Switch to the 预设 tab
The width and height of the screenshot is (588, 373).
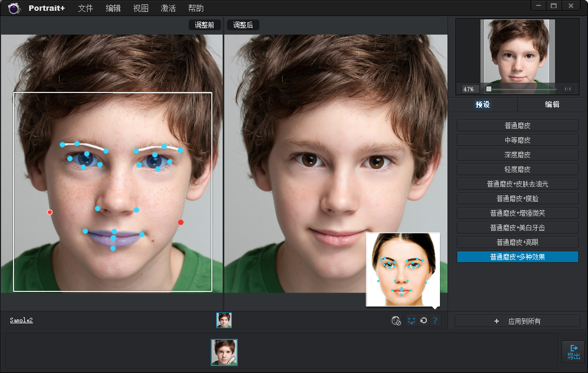(x=483, y=105)
